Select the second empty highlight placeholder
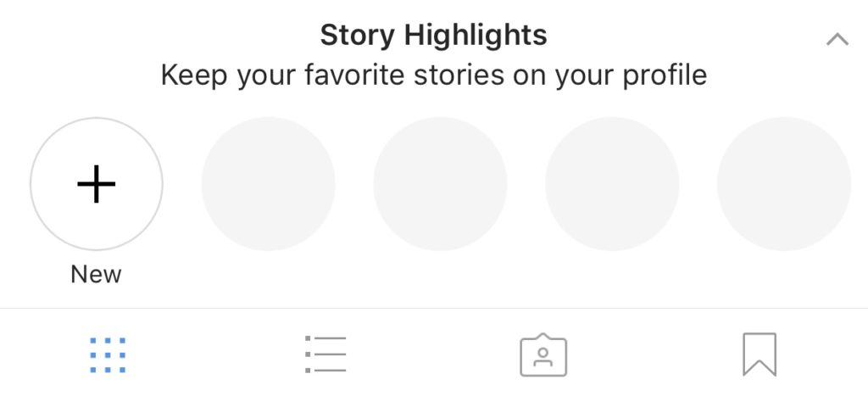Viewport: 868px width, 396px height. (x=440, y=184)
